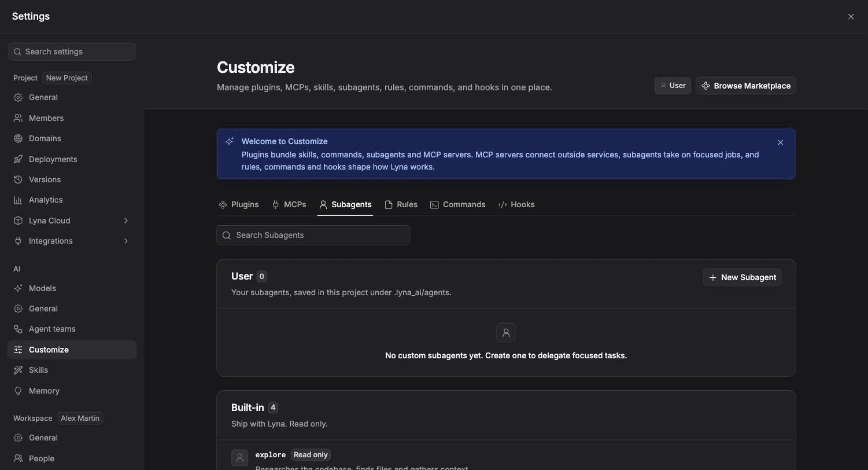
Task: Click the Integrations plug icon
Action: coord(18,241)
